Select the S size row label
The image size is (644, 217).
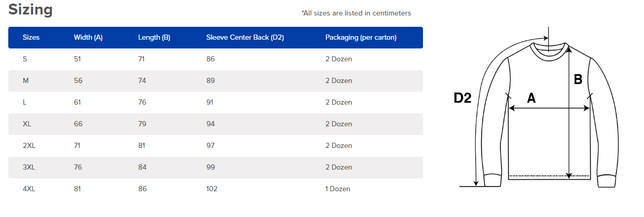click(25, 59)
